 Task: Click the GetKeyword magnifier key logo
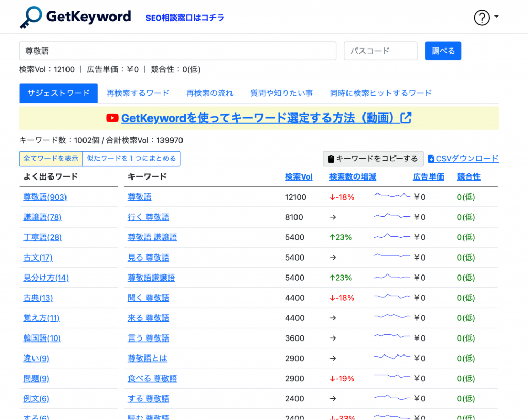click(x=30, y=17)
